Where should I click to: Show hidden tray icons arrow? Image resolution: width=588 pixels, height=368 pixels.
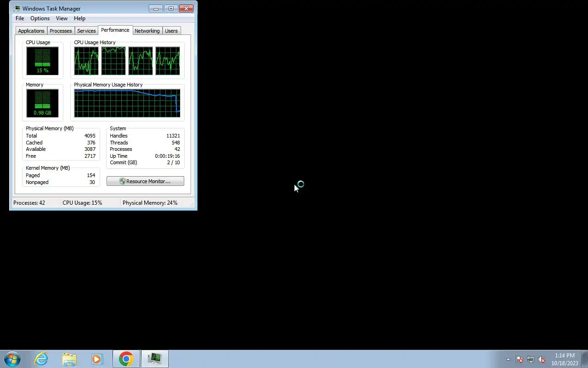(508, 359)
